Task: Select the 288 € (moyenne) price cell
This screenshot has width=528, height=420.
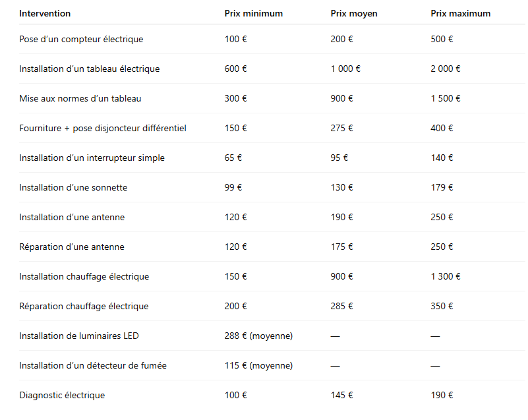Action: point(258,336)
